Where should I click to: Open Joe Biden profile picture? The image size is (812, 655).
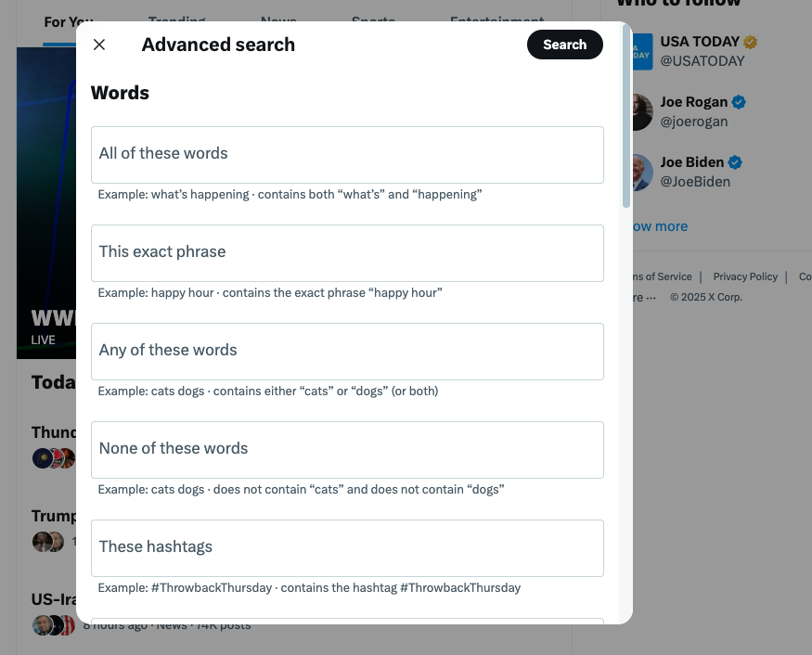(x=643, y=173)
